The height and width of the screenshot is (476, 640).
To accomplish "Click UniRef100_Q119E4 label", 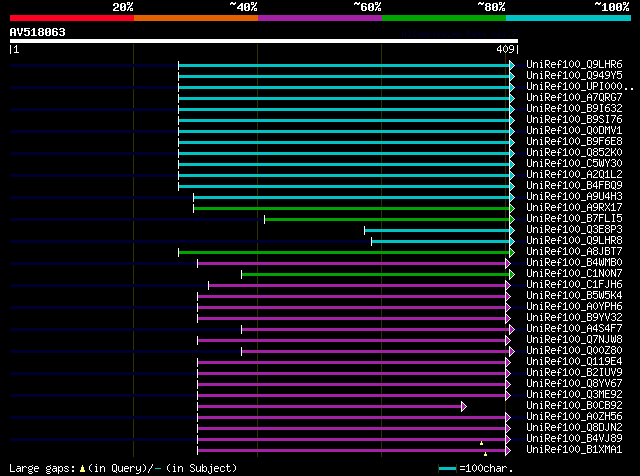I will pos(574,362).
